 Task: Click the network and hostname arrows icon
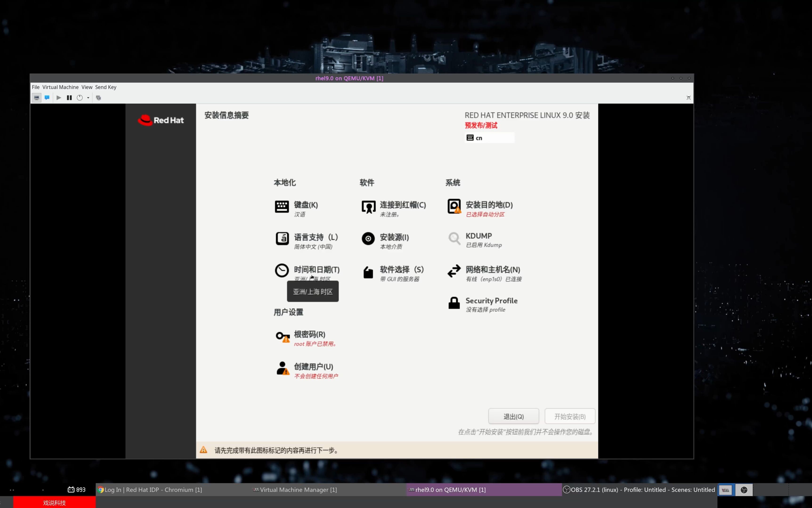[454, 271]
